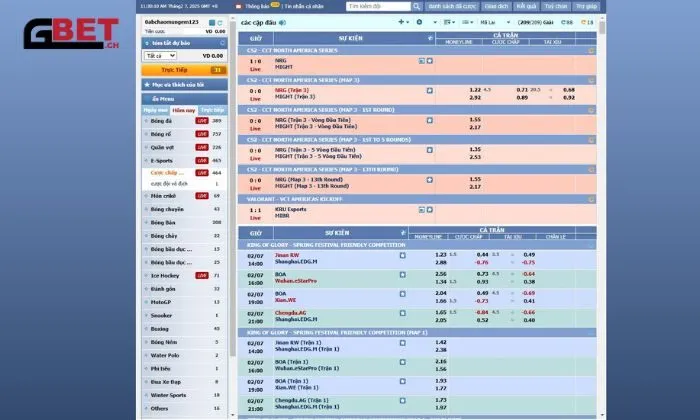Image resolution: width=700 pixels, height=420 pixels.
Task: Click the refresh icon next to the username
Action: 220,22
